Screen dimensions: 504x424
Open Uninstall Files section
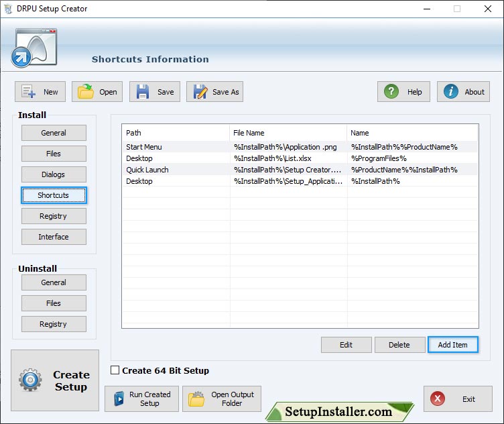54,303
